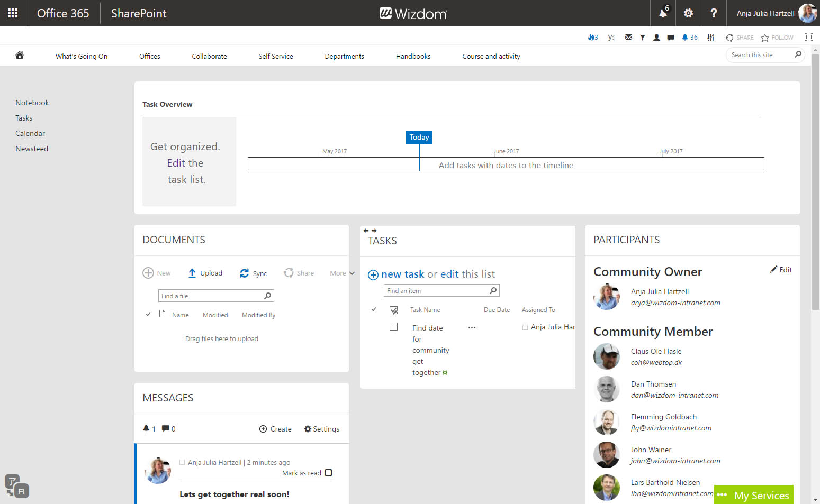Open the Handbooks menu
820x504 pixels.
(413, 56)
